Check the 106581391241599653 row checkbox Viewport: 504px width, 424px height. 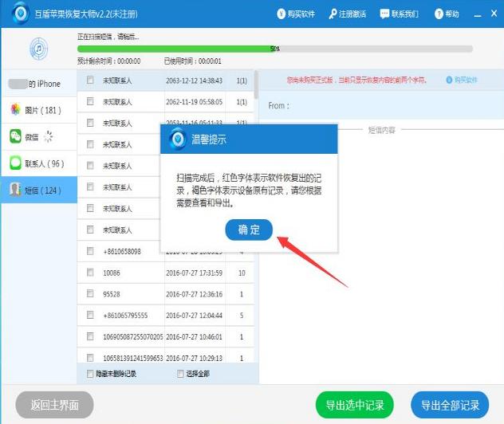pyautogui.click(x=90, y=358)
